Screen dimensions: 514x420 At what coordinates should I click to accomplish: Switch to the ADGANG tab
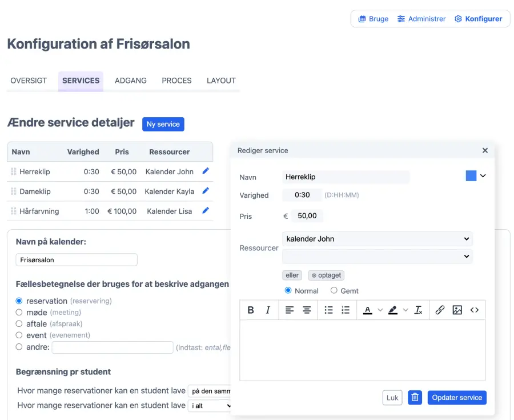[131, 81]
